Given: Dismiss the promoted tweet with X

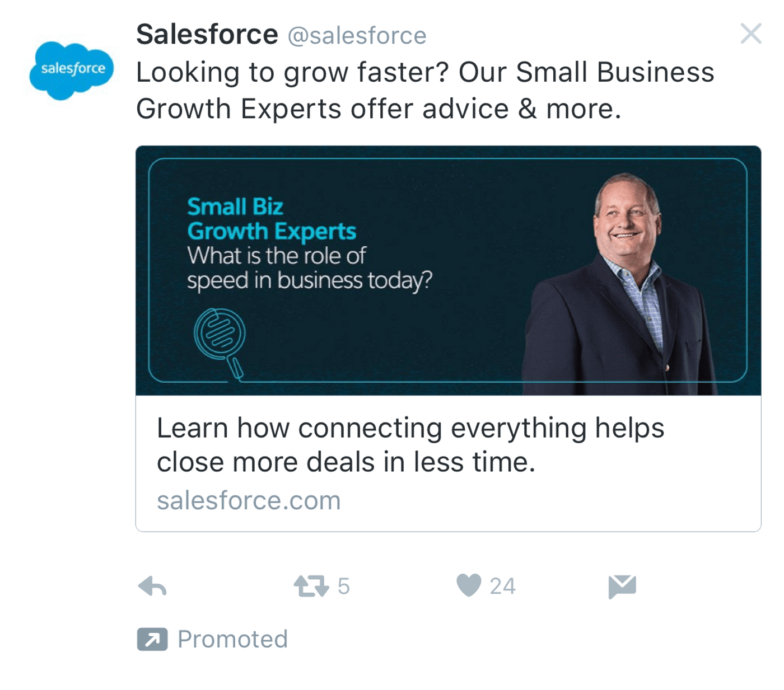Looking at the screenshot, I should (x=750, y=34).
